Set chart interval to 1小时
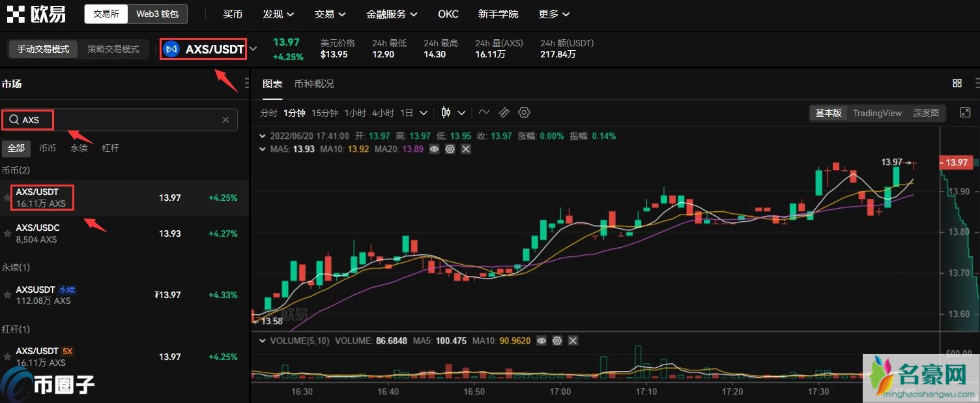The width and height of the screenshot is (980, 403). tap(355, 113)
